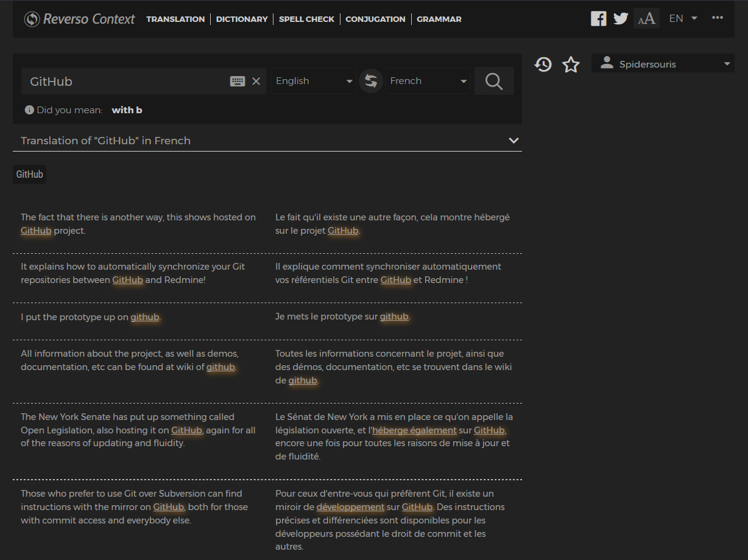Click the Reverso Context logo
Image resolution: width=748 pixels, height=560 pixels.
79,19
